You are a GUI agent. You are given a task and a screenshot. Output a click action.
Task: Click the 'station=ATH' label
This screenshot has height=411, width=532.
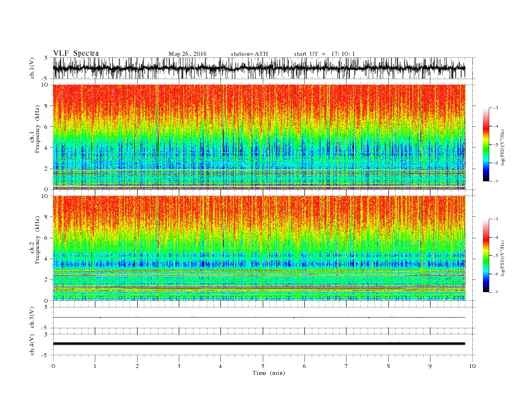(x=249, y=54)
